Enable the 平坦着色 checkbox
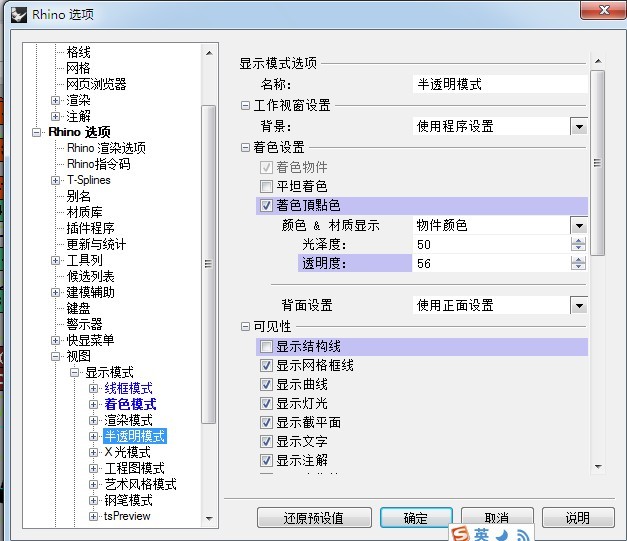Image resolution: width=627 pixels, height=541 pixels. coord(266,186)
